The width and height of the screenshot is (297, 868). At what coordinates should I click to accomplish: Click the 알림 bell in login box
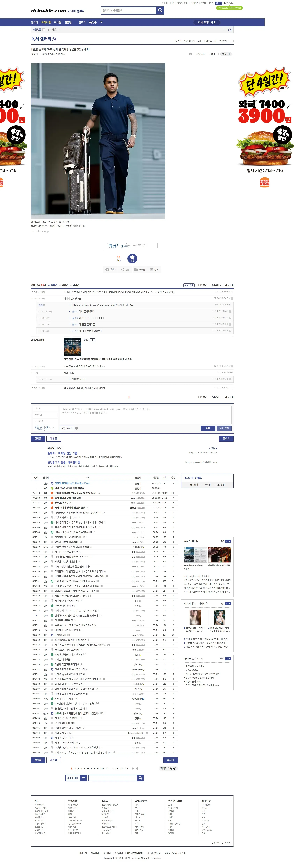tap(221, 485)
